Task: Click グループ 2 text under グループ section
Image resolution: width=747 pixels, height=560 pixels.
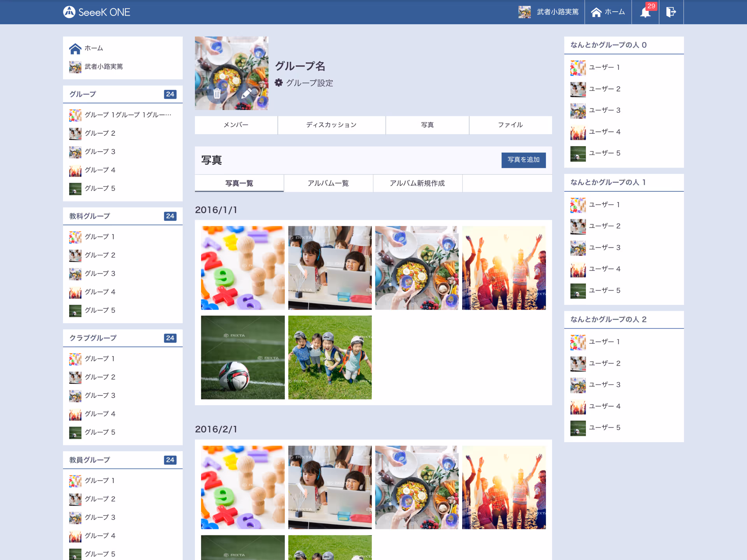Action: point(100,133)
